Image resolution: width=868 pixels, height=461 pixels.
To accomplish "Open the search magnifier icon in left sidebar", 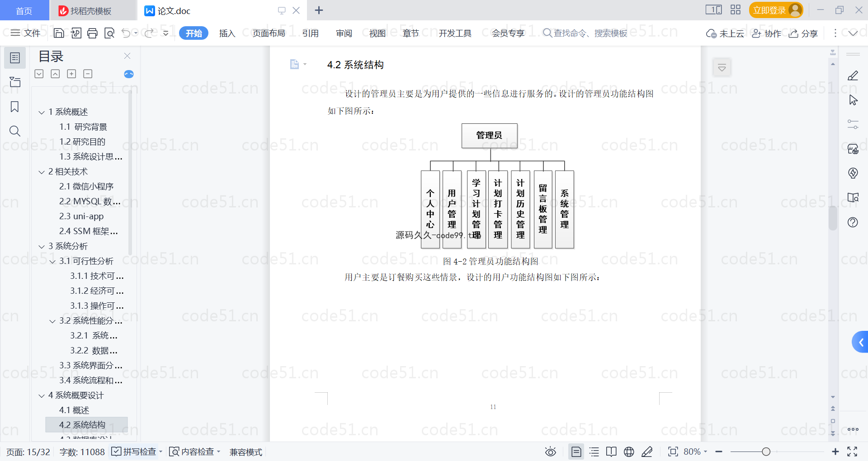I will pos(15,131).
